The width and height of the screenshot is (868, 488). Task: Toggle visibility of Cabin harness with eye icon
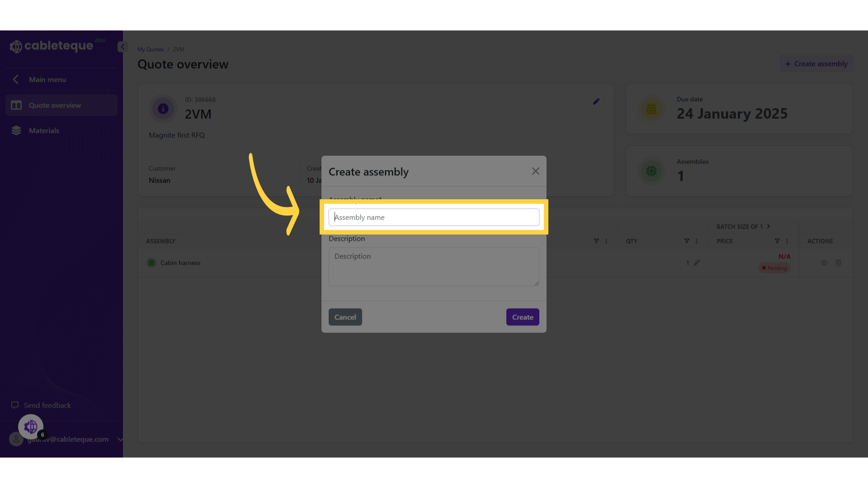(x=824, y=263)
